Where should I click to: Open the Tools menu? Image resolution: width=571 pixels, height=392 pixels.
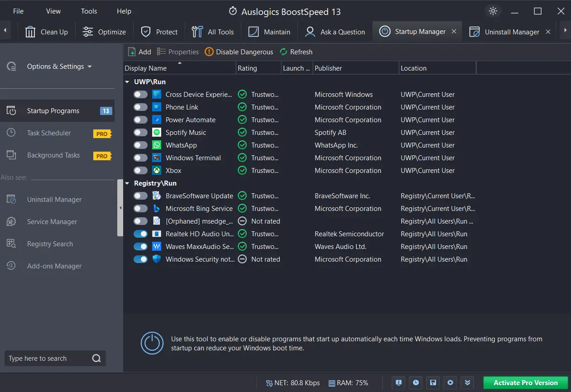point(89,11)
